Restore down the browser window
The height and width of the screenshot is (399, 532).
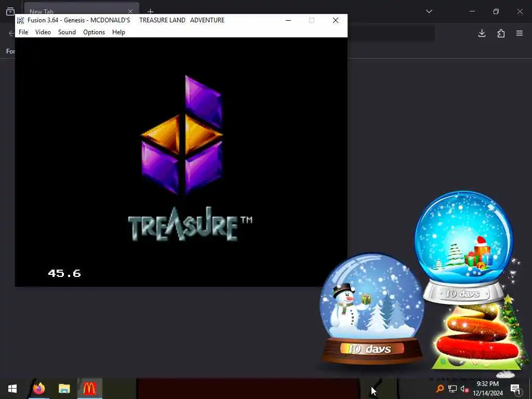[x=496, y=11]
